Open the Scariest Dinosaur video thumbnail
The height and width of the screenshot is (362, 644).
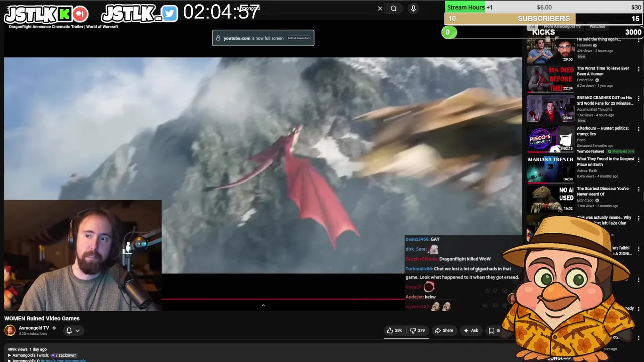click(x=550, y=199)
